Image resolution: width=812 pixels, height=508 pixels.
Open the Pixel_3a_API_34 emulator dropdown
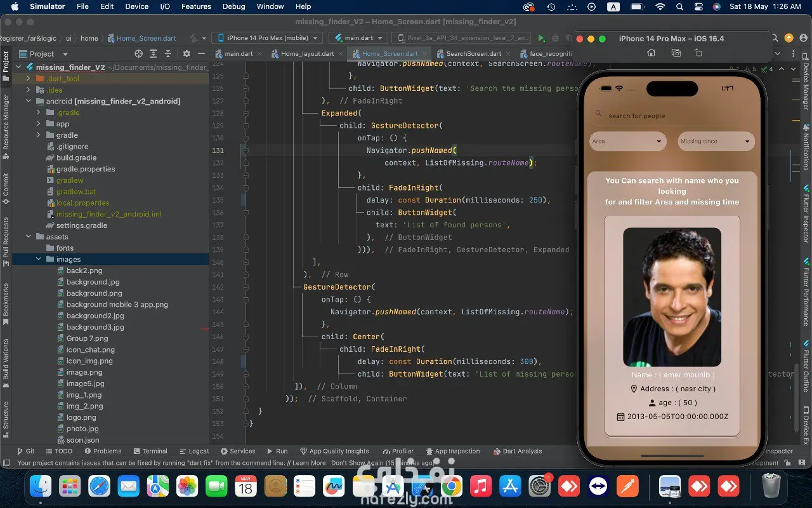tap(461, 38)
